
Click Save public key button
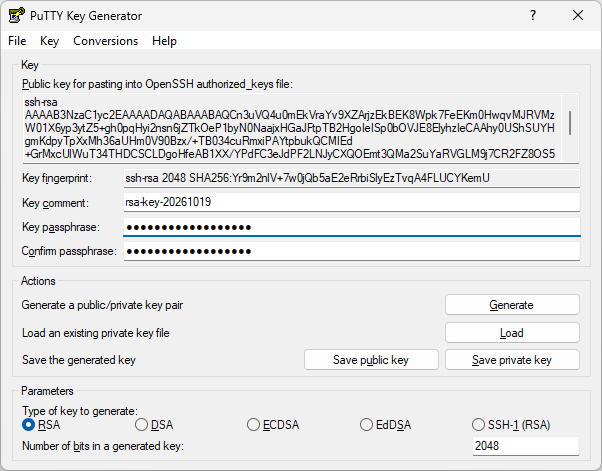(x=371, y=360)
